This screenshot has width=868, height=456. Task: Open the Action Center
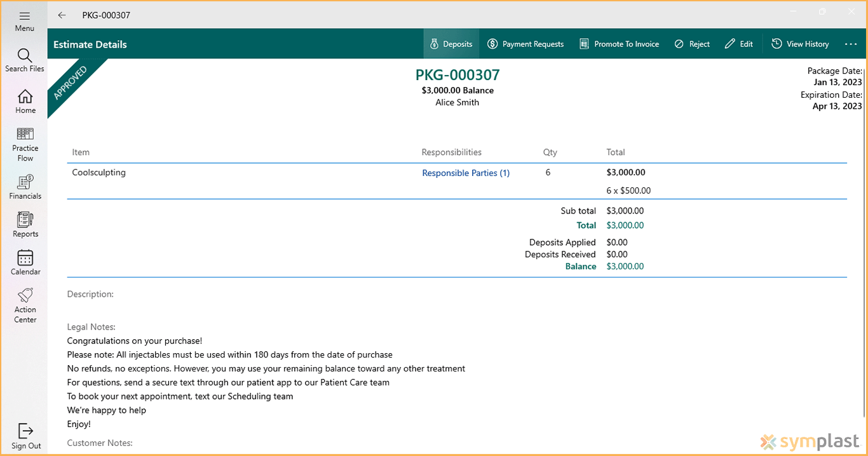click(x=24, y=305)
